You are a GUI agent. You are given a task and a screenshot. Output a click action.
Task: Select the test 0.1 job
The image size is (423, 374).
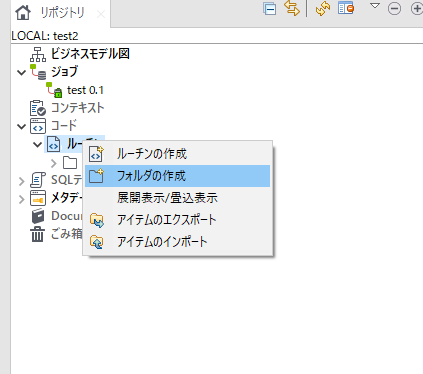[85, 90]
